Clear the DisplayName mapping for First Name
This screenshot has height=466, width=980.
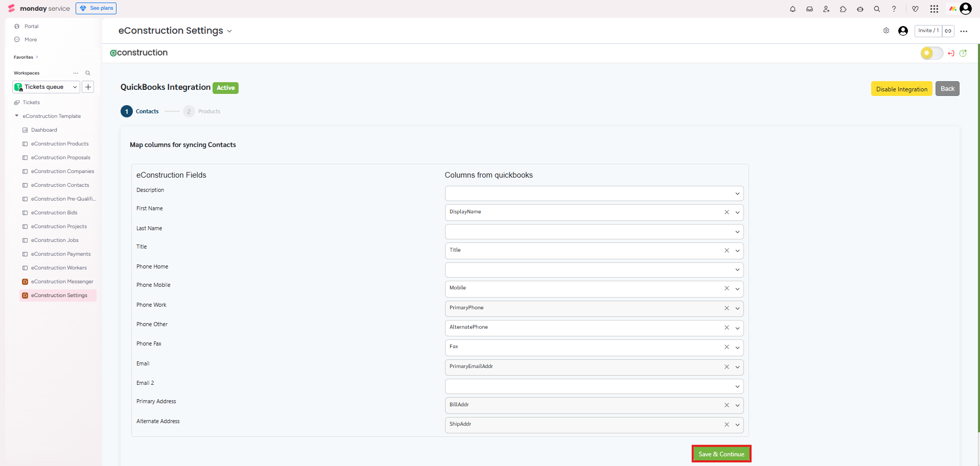(x=727, y=212)
